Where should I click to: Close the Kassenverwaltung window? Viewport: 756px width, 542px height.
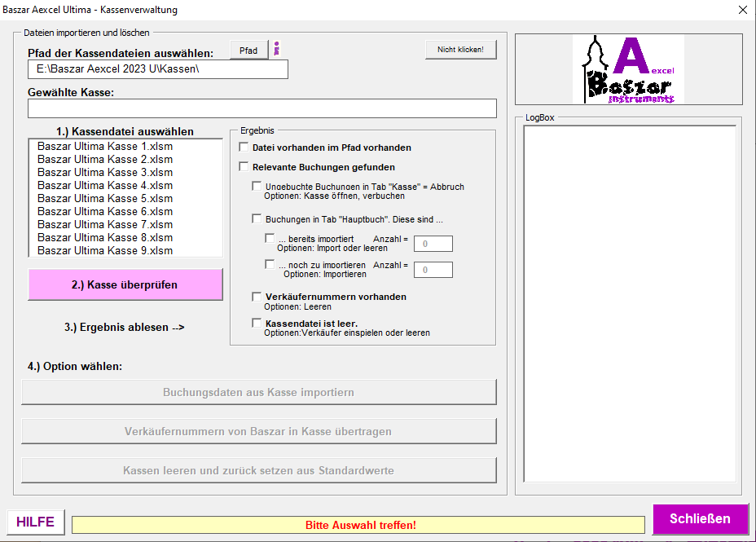742,10
